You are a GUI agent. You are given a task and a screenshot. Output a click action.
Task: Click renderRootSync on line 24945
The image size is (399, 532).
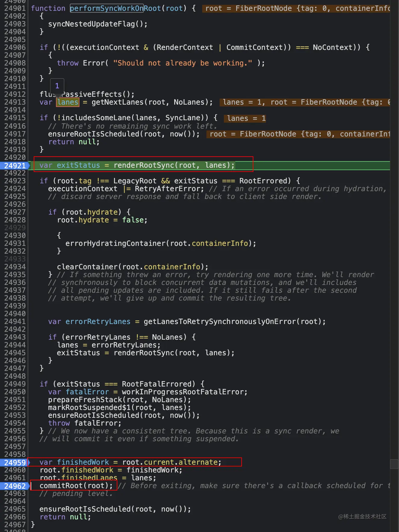(144, 353)
